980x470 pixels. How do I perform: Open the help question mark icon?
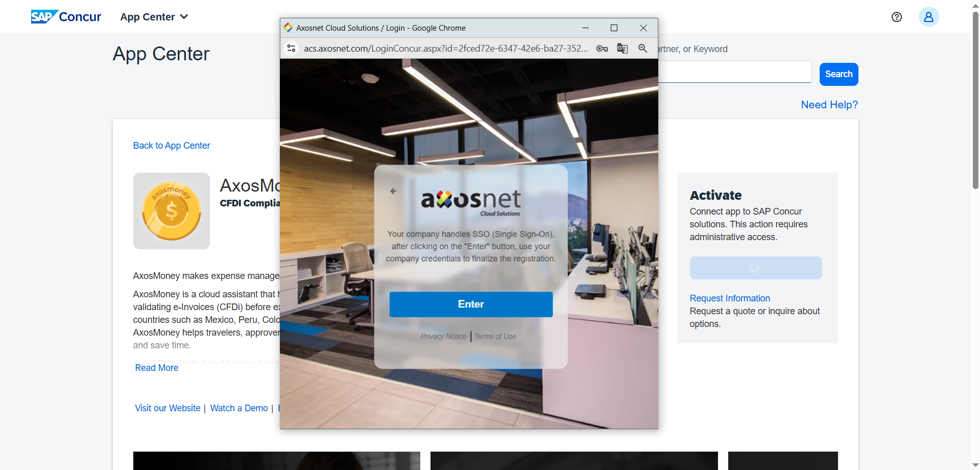click(x=896, y=17)
